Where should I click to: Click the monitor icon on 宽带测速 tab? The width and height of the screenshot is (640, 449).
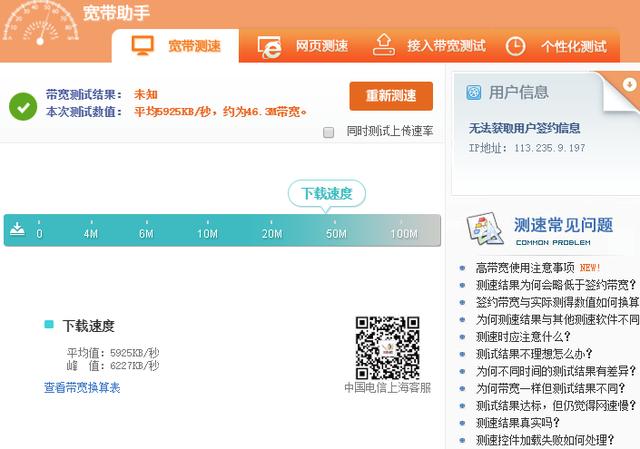pyautogui.click(x=142, y=45)
